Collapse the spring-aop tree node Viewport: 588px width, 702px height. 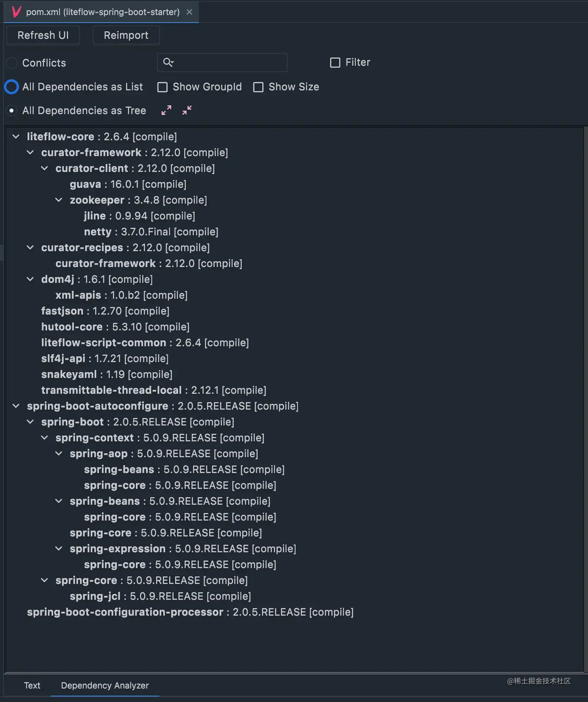pos(59,454)
